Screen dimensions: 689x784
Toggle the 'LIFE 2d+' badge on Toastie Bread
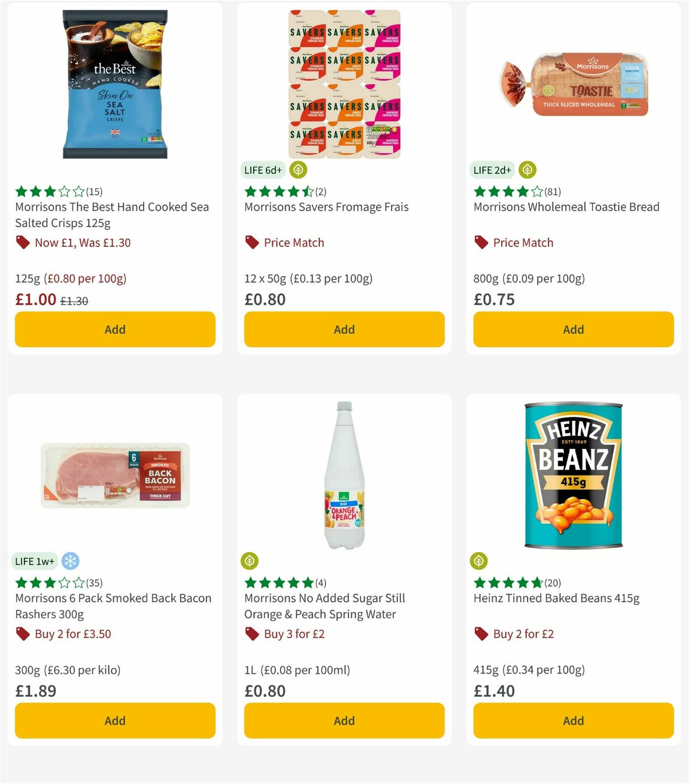click(x=491, y=170)
